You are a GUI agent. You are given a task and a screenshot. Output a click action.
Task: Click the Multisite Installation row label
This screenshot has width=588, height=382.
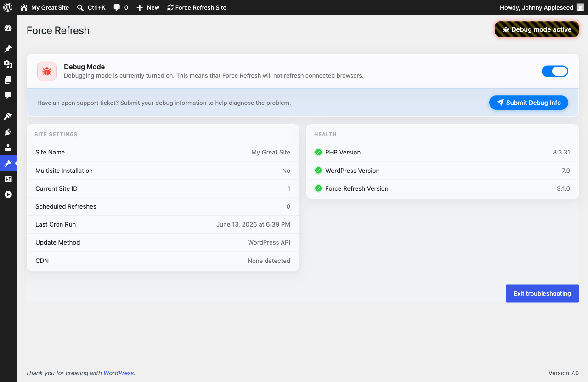(x=64, y=171)
